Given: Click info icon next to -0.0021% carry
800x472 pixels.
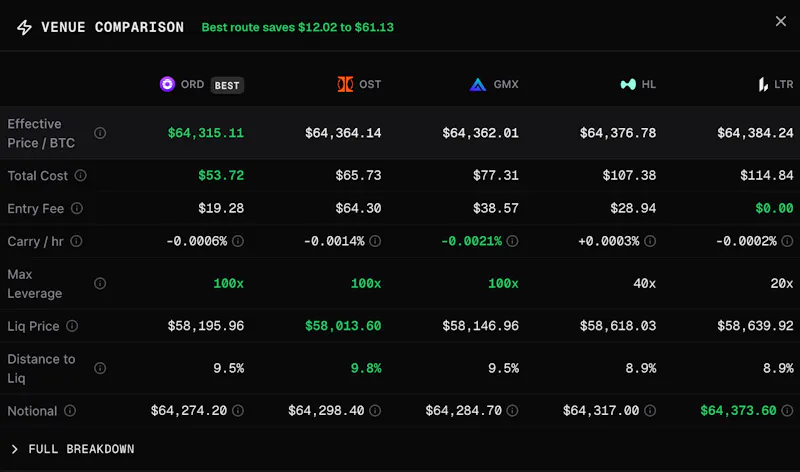Looking at the screenshot, I should pos(512,241).
